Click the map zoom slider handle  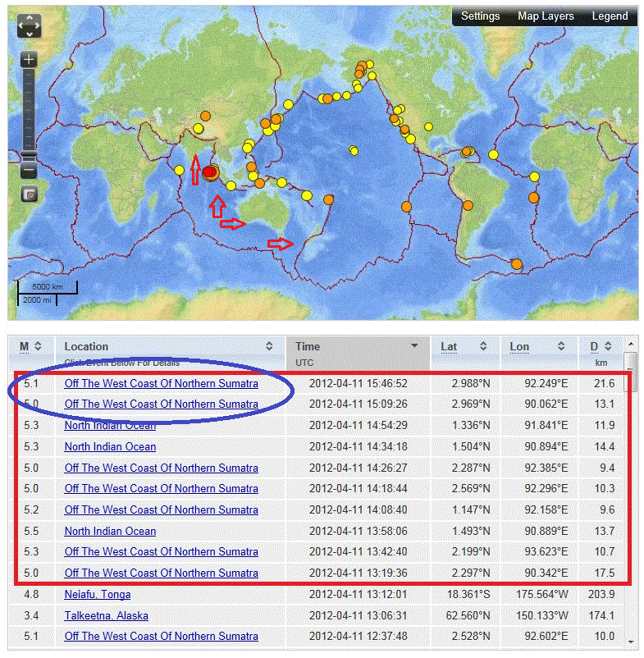click(29, 155)
